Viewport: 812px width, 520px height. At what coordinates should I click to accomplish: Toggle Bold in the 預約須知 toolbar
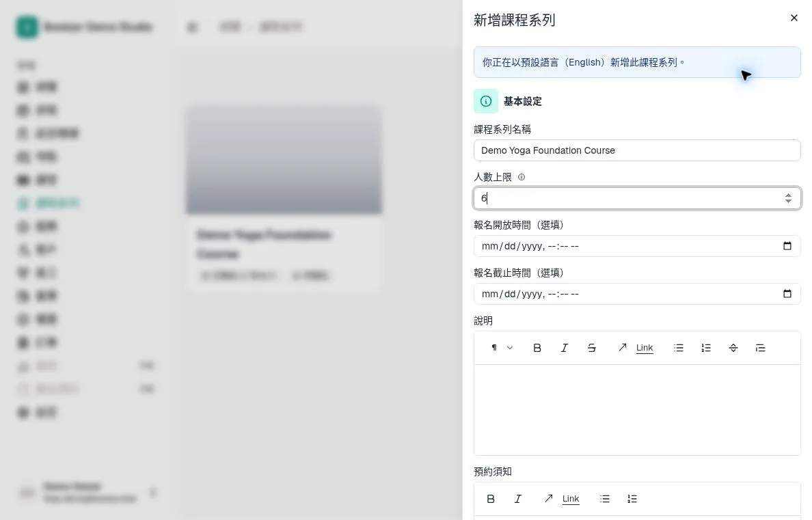point(490,499)
